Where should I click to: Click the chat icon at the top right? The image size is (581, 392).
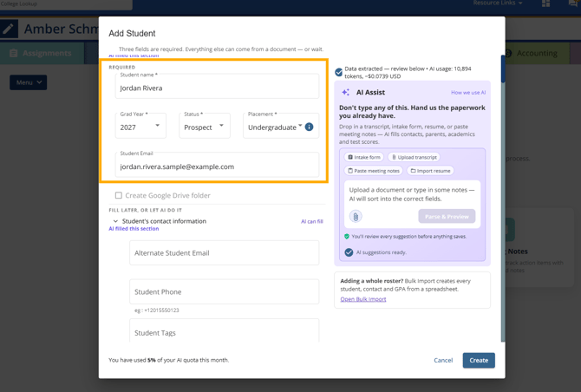(x=573, y=3)
